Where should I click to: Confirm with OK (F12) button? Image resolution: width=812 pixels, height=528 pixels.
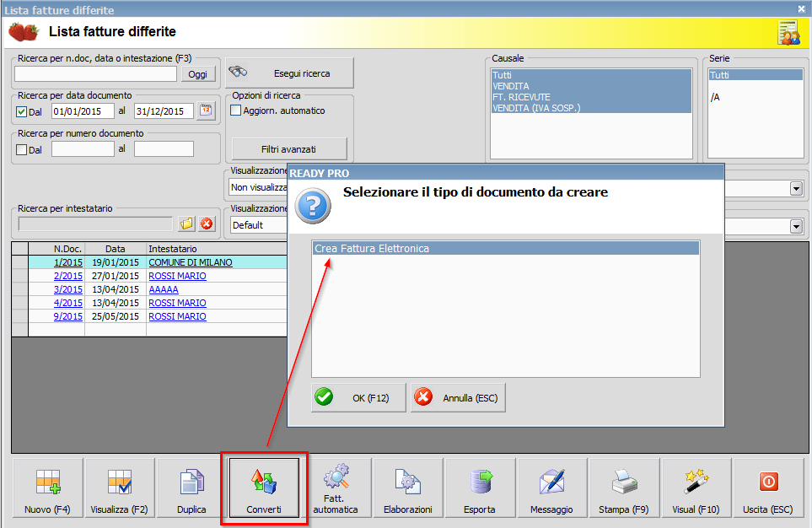point(358,398)
